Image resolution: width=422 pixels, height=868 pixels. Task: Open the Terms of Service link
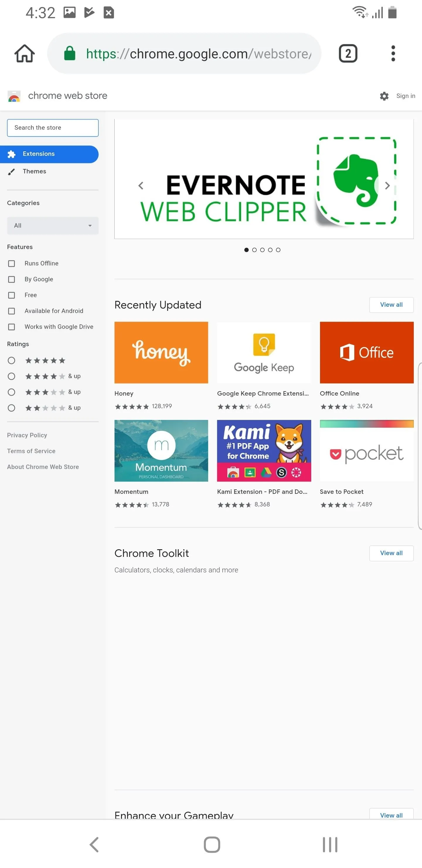point(31,451)
